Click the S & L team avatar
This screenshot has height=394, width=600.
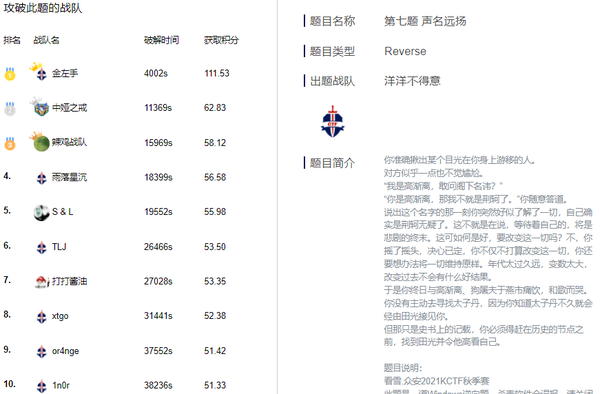pyautogui.click(x=41, y=213)
